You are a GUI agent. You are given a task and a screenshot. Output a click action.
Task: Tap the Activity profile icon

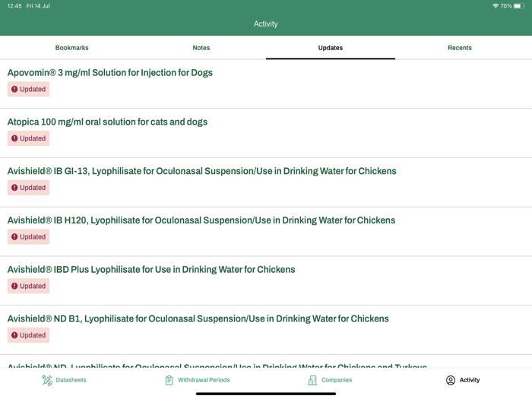(451, 380)
